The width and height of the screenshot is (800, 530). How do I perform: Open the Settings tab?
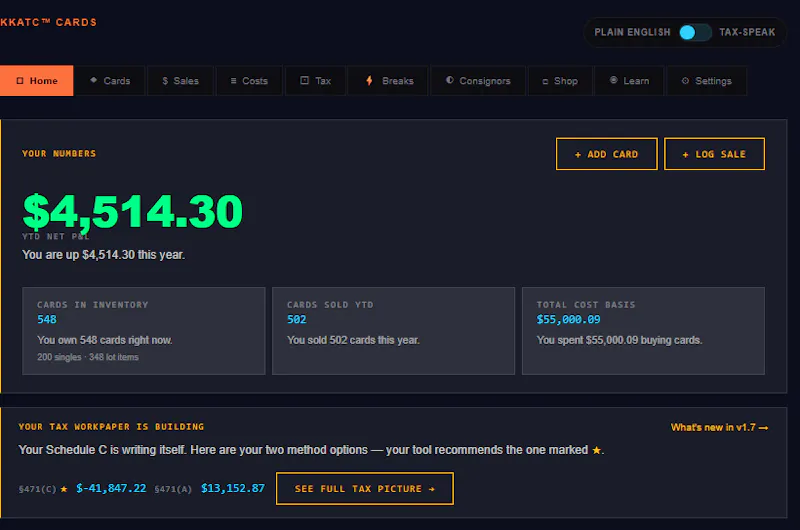click(707, 81)
